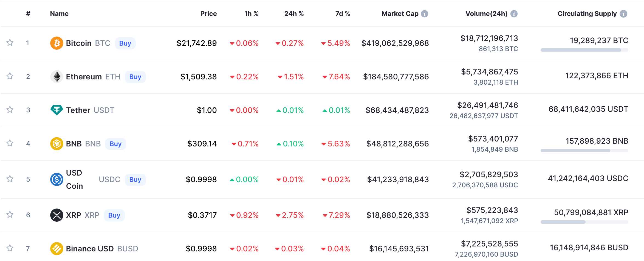
Task: Sort by the 24h % column header
Action: point(294,14)
